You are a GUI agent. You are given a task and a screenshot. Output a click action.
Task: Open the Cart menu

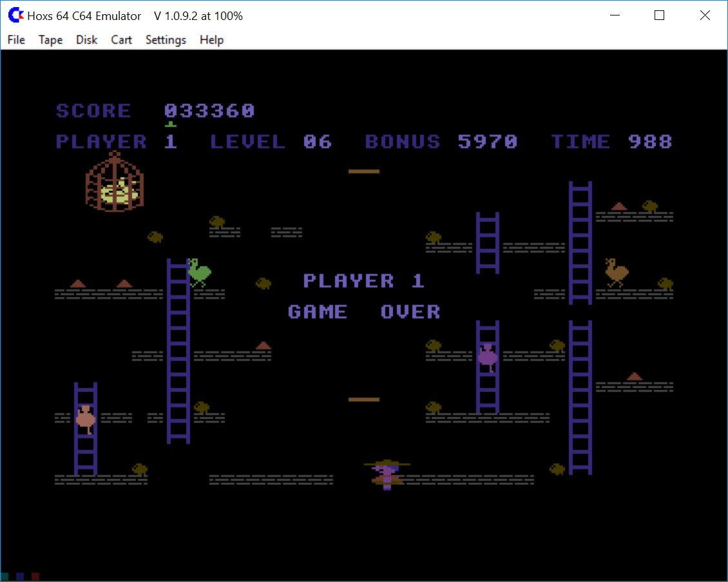pyautogui.click(x=121, y=40)
